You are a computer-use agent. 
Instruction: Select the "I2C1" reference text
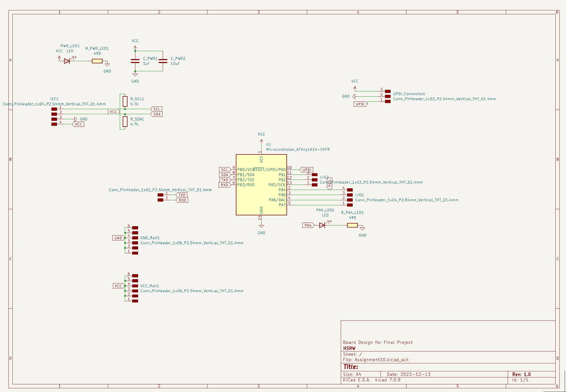(x=54, y=99)
